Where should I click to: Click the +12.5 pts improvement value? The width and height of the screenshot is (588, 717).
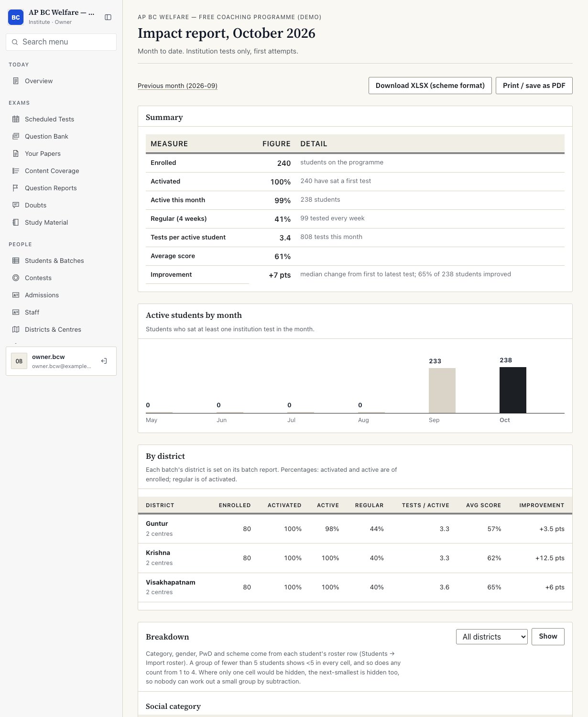(550, 558)
